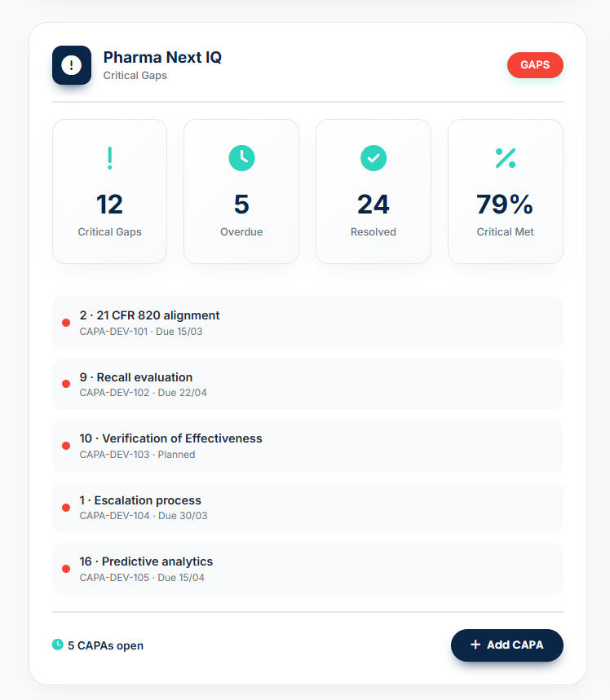The height and width of the screenshot is (700, 610).
Task: Click the percent icon above Critical Met
Action: point(505,158)
